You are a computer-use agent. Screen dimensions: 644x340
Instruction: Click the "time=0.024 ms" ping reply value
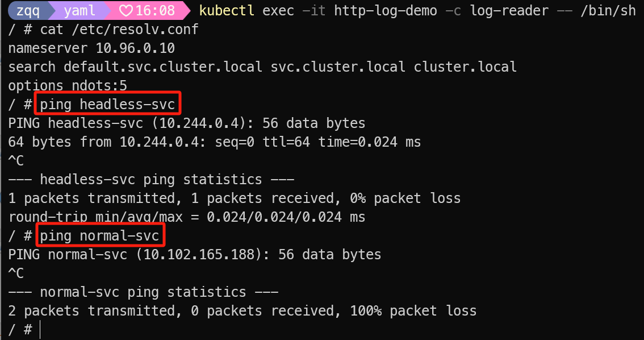pyautogui.click(x=370, y=142)
